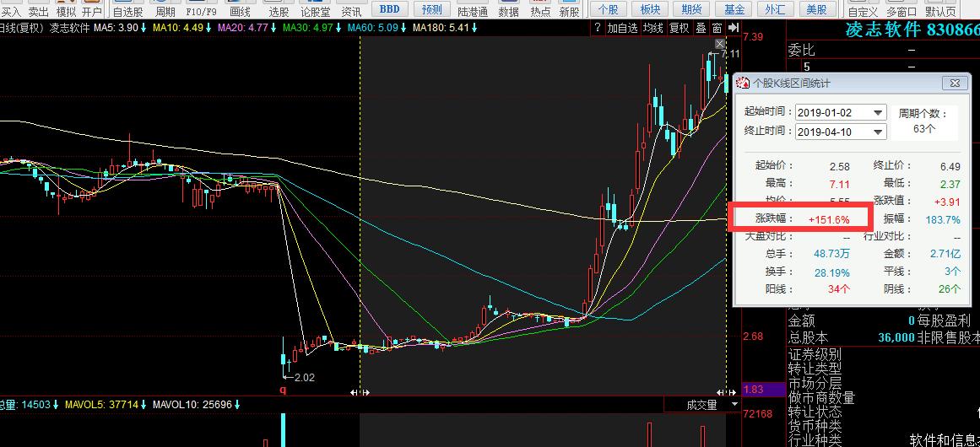The width and height of the screenshot is (980, 447).
Task: Switch to the 美股 US stocks tab
Action: coord(817,8)
